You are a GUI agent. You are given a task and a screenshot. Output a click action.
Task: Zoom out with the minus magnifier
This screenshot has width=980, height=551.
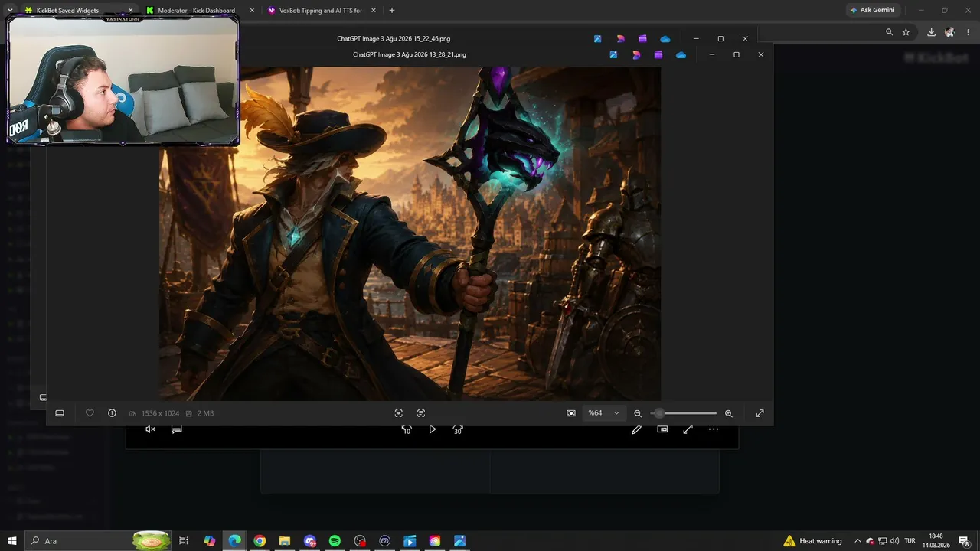pyautogui.click(x=638, y=413)
